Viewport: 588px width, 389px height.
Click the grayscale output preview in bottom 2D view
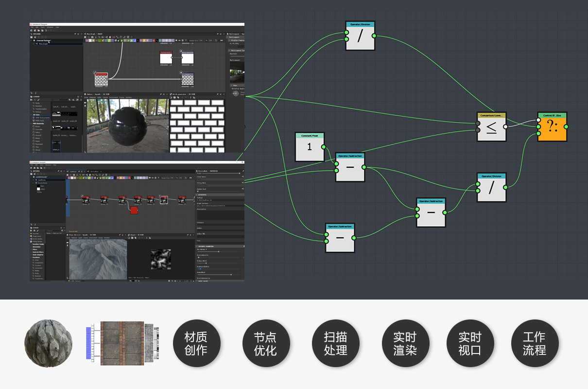coord(160,259)
